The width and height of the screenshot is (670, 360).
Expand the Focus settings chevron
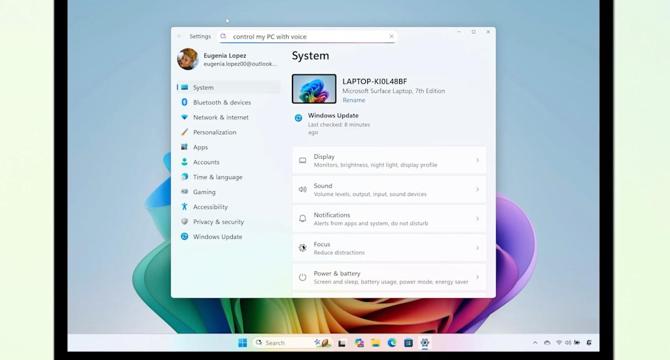(x=478, y=248)
